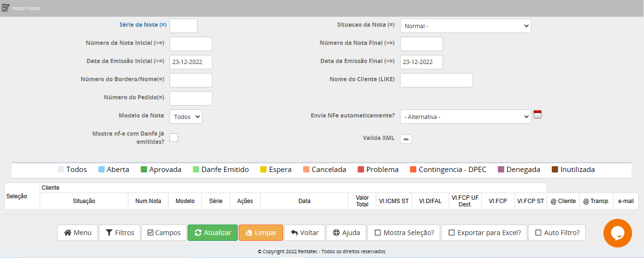
Task: Check the Mostra nf-e com Danfe já emitidas box
Action: click(174, 138)
